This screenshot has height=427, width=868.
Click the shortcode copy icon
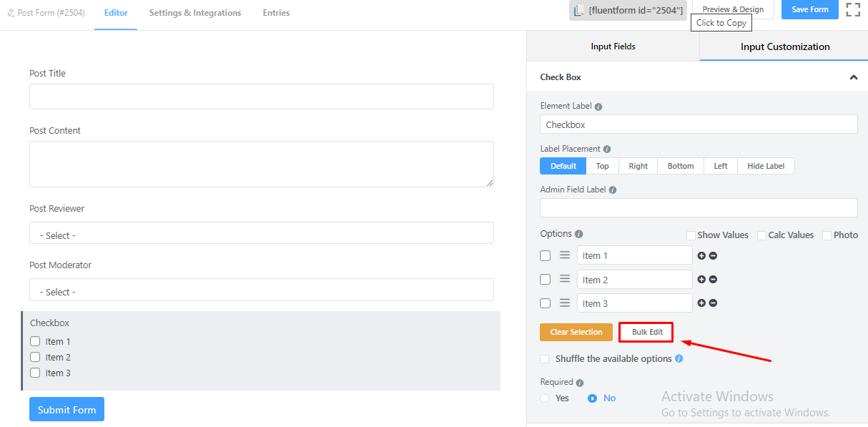579,10
